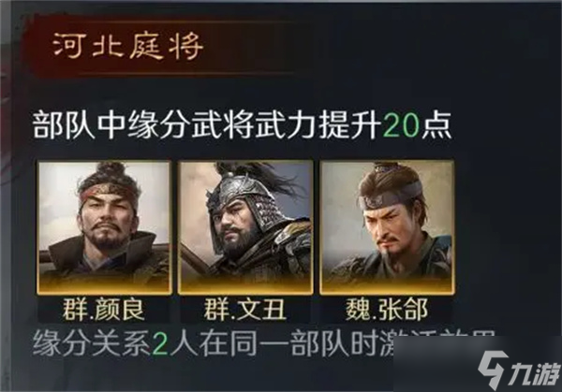Viewport: 562px width, 392px height.
Task: Tap the 魏.张郃 name label
Action: [387, 310]
